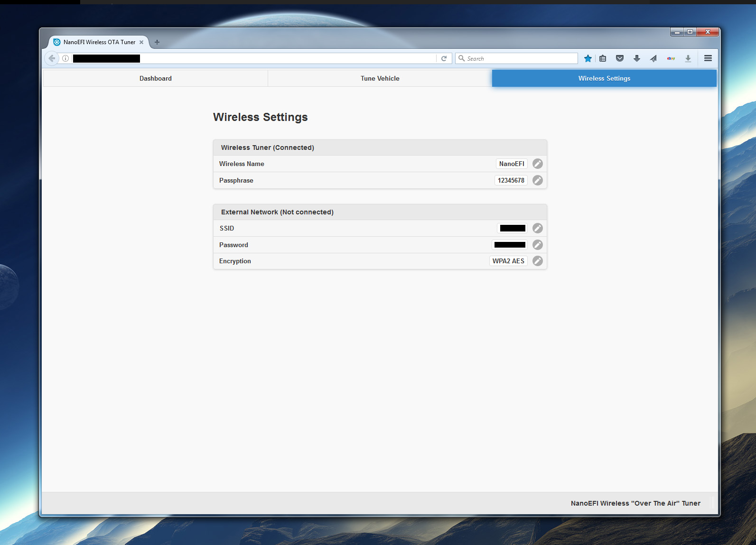
Task: Bookmark this page with star icon
Action: 588,58
